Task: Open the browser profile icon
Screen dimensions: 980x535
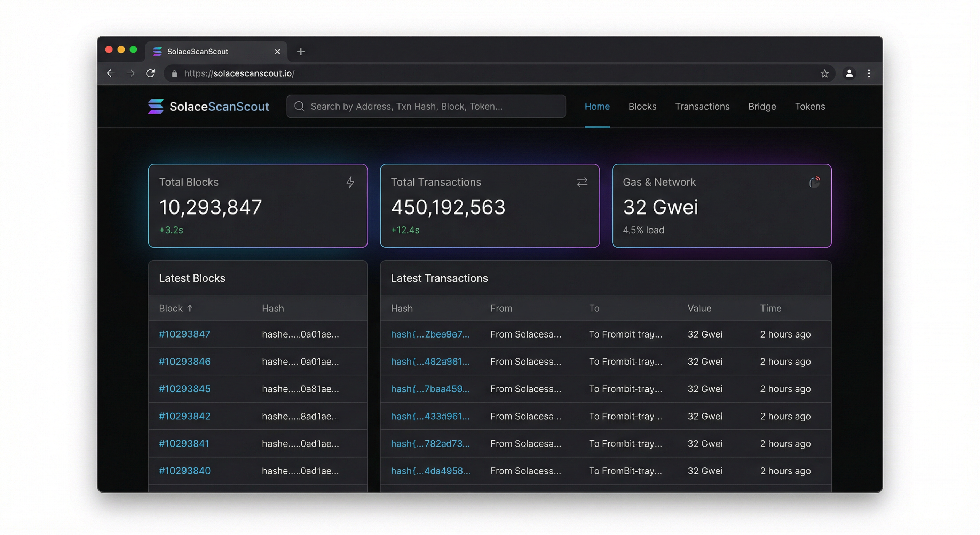Action: tap(849, 73)
